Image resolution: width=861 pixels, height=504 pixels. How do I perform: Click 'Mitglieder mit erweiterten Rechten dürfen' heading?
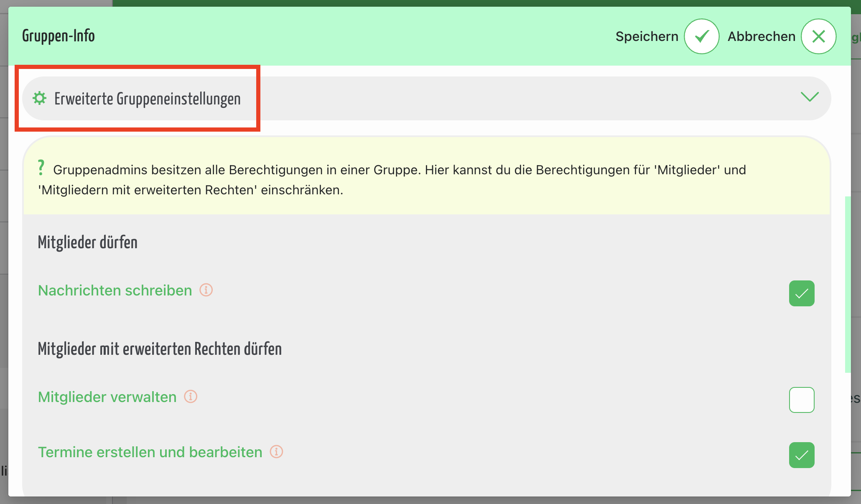[160, 349]
